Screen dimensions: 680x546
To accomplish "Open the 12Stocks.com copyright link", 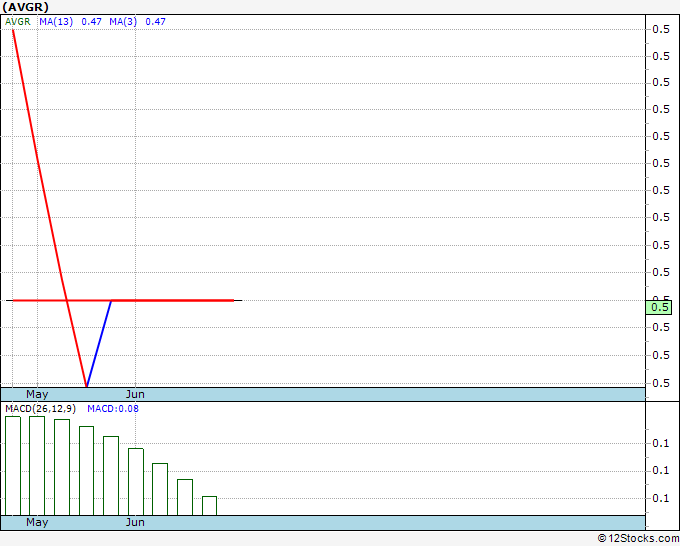I will click(638, 538).
